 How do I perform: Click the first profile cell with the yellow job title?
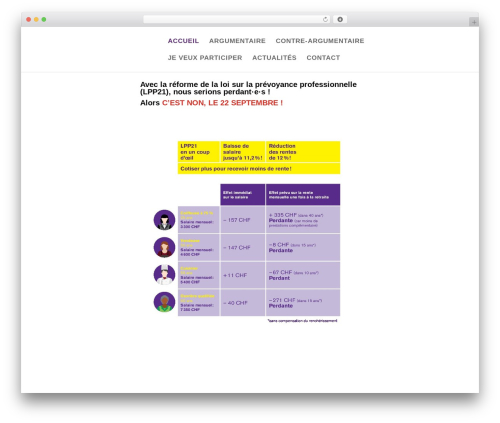tap(199, 220)
